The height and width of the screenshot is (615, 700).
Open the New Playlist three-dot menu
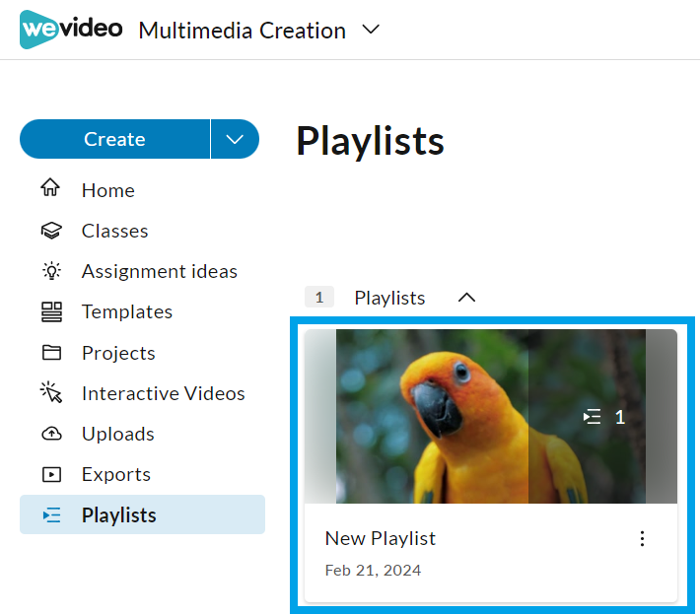(643, 538)
